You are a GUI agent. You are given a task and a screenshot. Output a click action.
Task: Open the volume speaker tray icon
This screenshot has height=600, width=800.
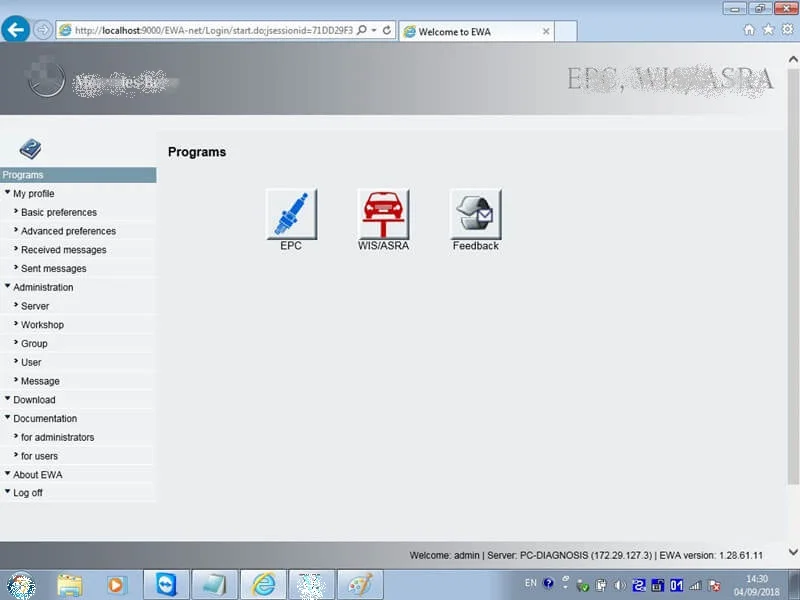[x=620, y=585]
